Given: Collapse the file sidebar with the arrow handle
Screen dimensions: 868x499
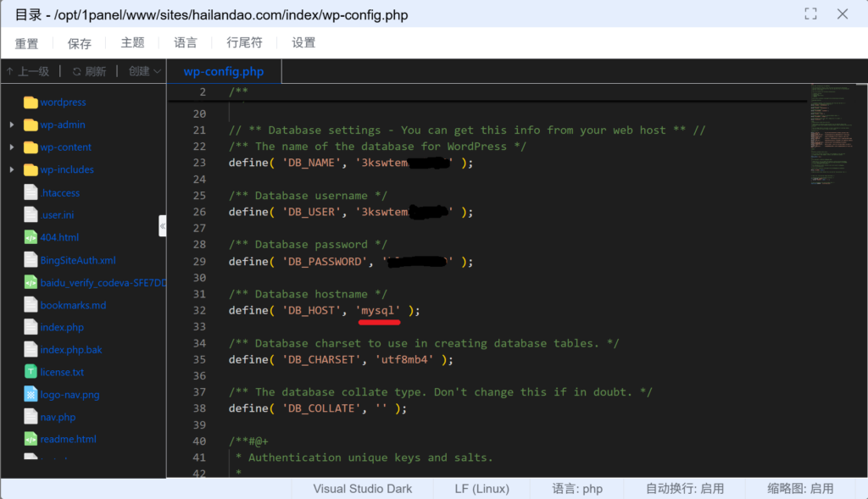Looking at the screenshot, I should [x=162, y=225].
